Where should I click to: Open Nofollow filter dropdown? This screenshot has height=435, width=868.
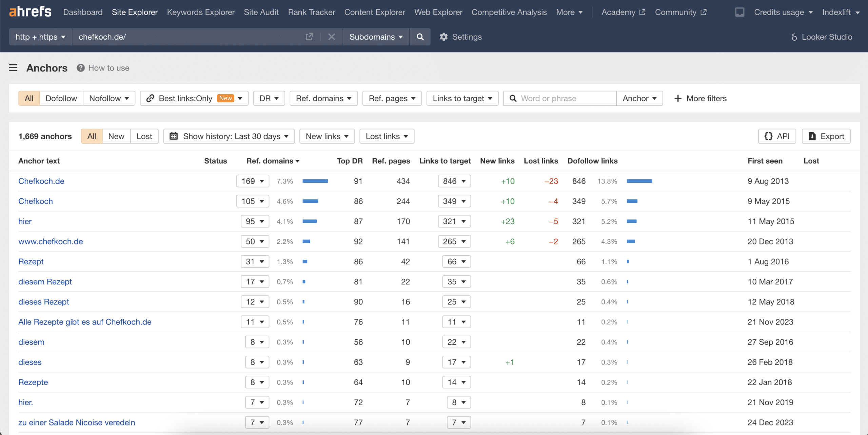[x=109, y=98]
